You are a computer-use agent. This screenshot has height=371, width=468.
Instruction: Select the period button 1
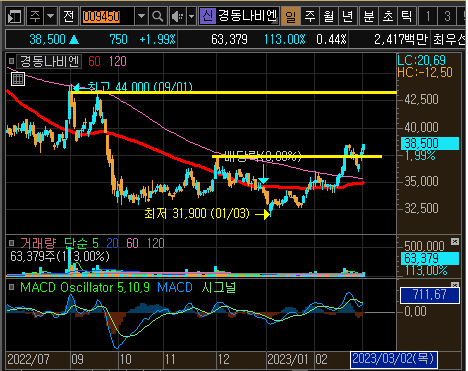428,16
